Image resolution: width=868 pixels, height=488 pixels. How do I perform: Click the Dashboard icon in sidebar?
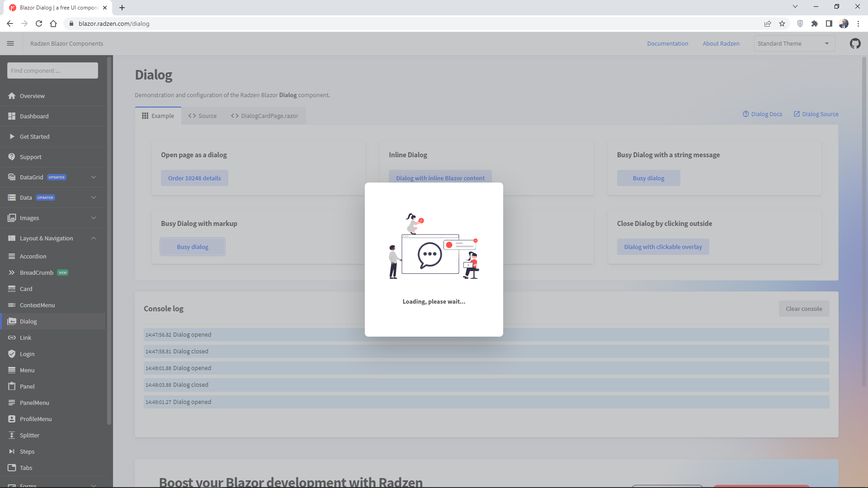[12, 116]
